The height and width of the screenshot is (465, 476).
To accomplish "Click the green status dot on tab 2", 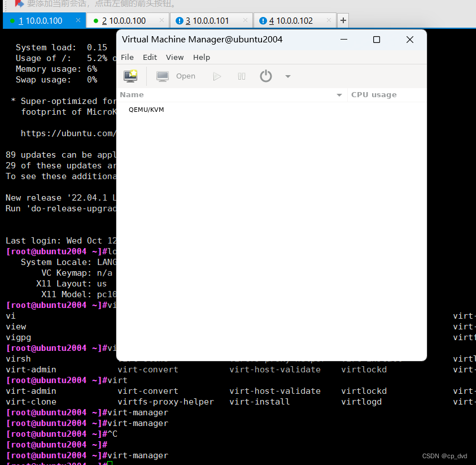I will [x=96, y=21].
